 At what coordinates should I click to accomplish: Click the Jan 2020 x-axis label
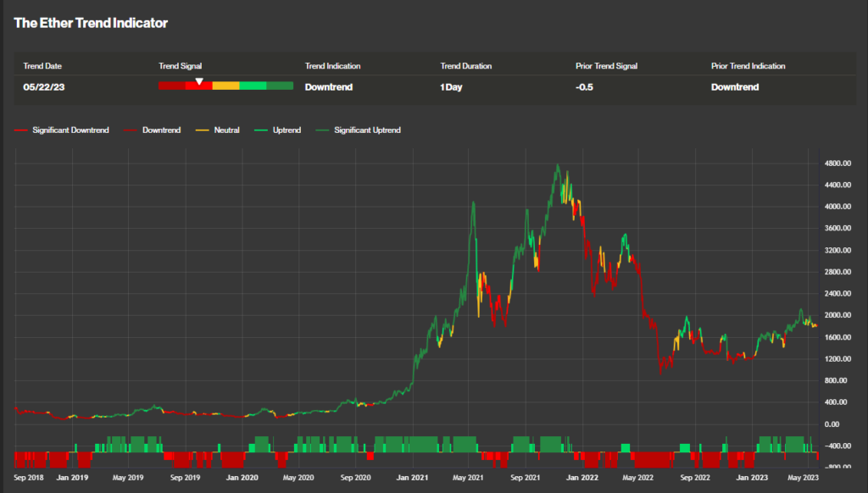coord(242,478)
